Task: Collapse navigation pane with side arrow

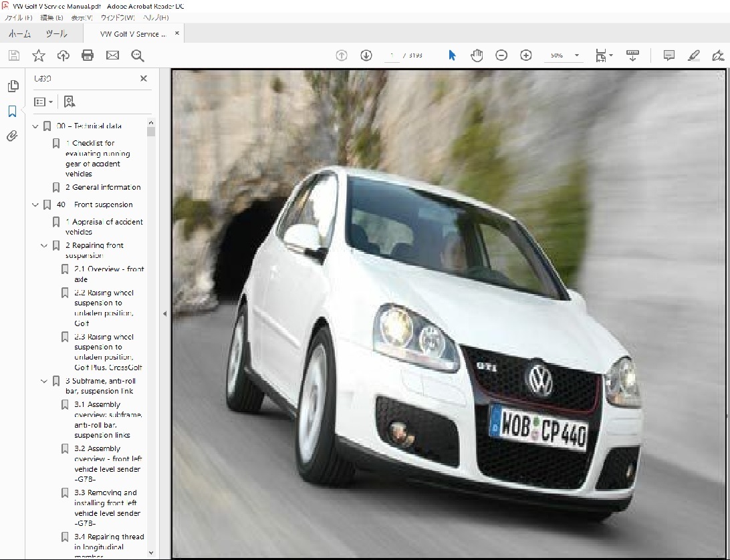Action: [x=165, y=314]
